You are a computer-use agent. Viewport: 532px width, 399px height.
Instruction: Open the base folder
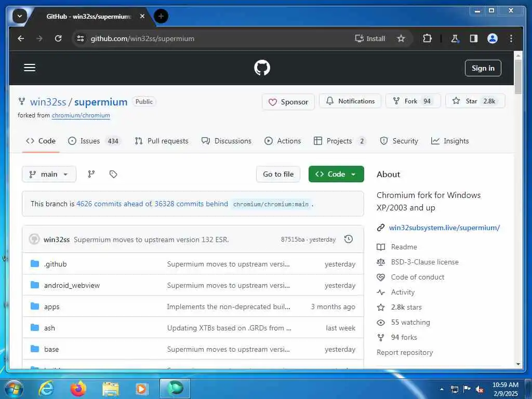[51, 350]
